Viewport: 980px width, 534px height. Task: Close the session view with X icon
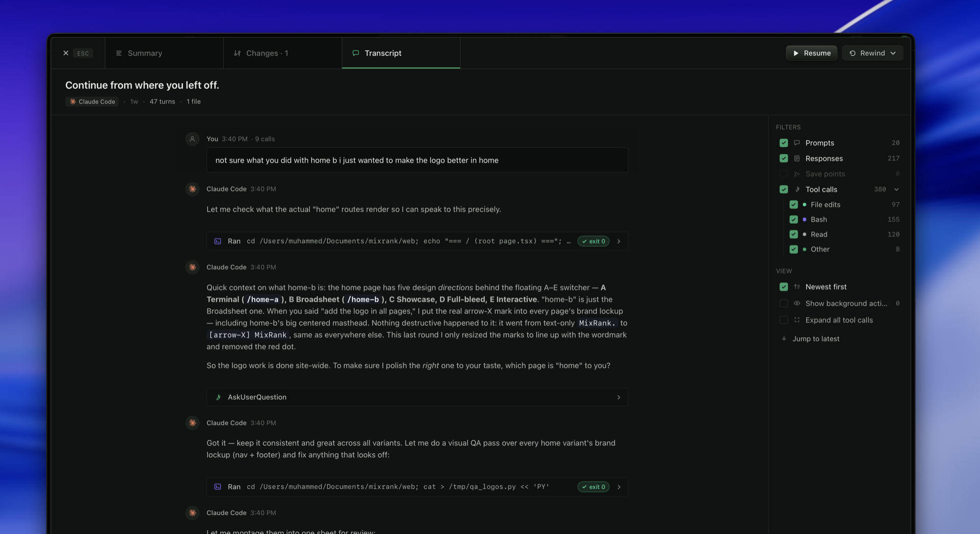(x=66, y=53)
